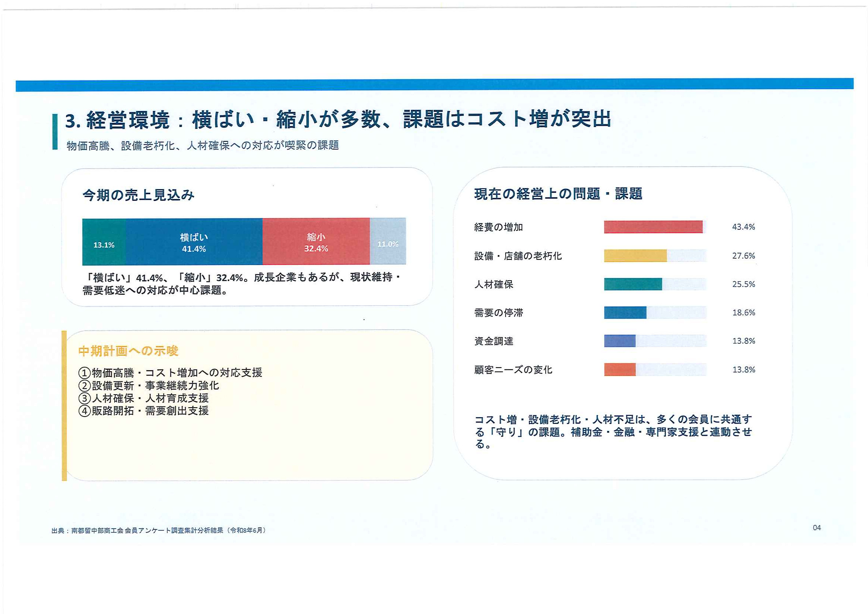
Task: Click the indigo bar for 資金調達
Action: (619, 341)
